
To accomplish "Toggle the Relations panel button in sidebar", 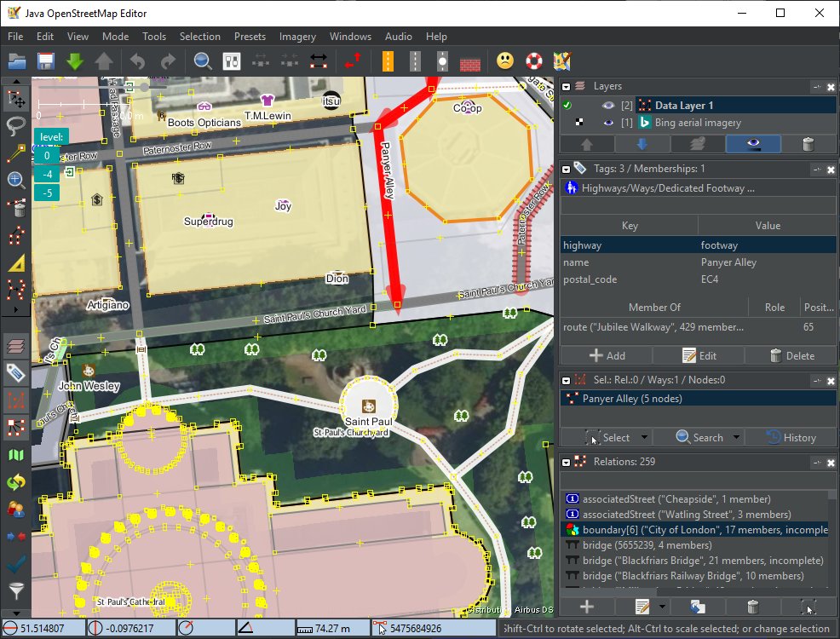I will point(16,427).
